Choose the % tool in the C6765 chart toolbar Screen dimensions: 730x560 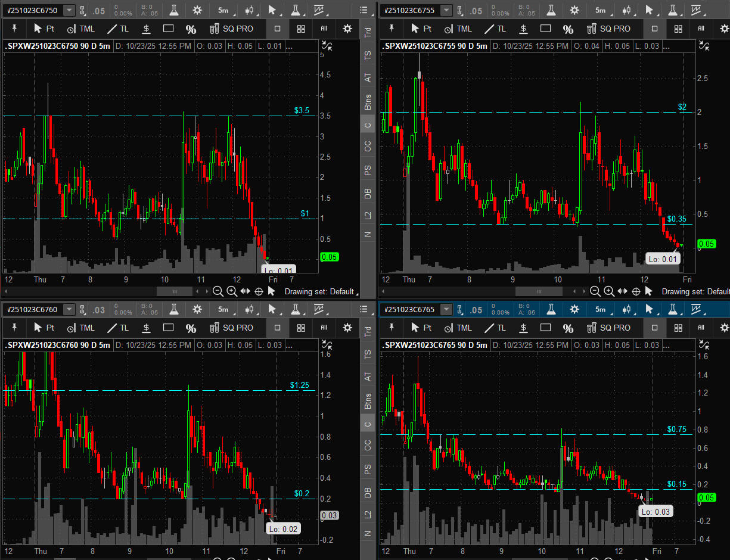pos(568,328)
